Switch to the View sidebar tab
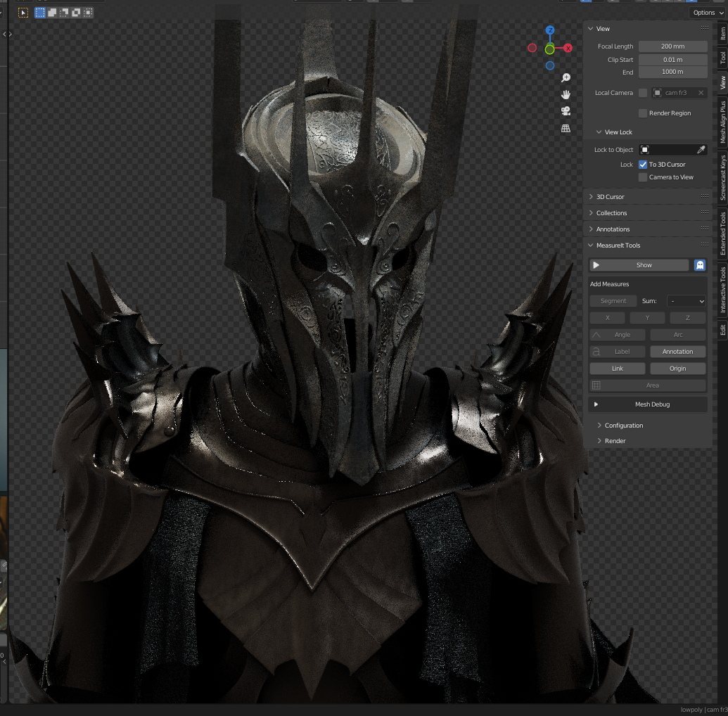The image size is (728, 716). 723,83
